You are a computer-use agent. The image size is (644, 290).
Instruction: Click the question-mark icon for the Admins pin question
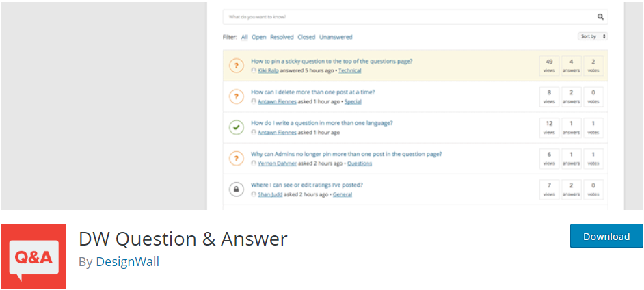236,158
